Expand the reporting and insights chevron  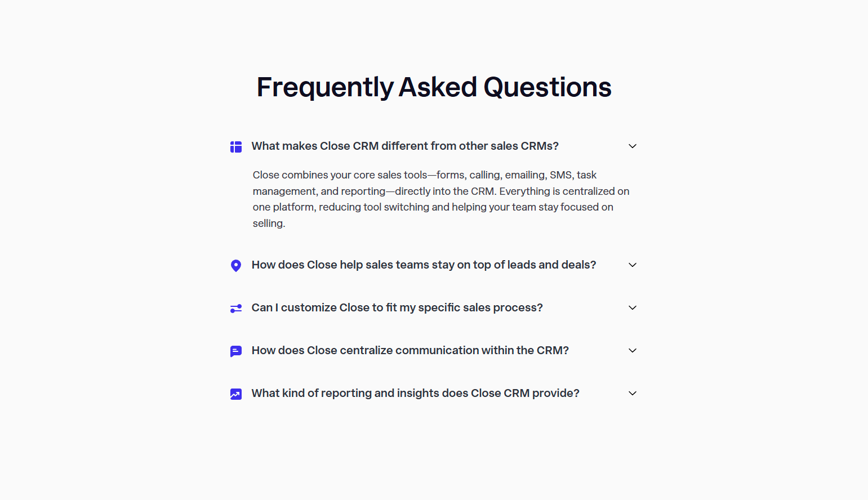632,393
